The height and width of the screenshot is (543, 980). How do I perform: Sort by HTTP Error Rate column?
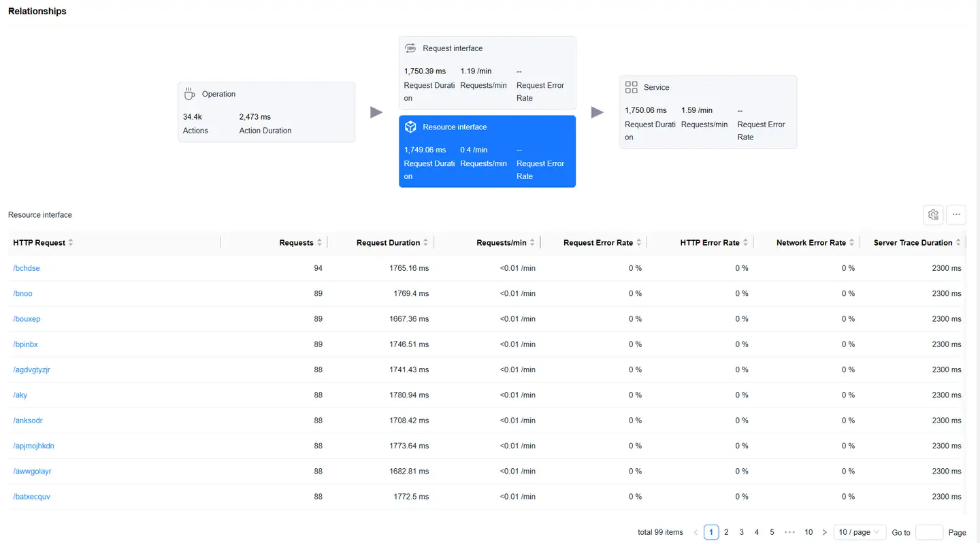(x=745, y=243)
